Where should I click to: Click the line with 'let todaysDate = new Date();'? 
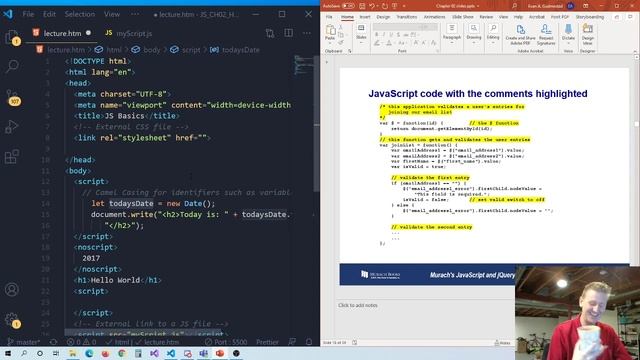pos(153,203)
